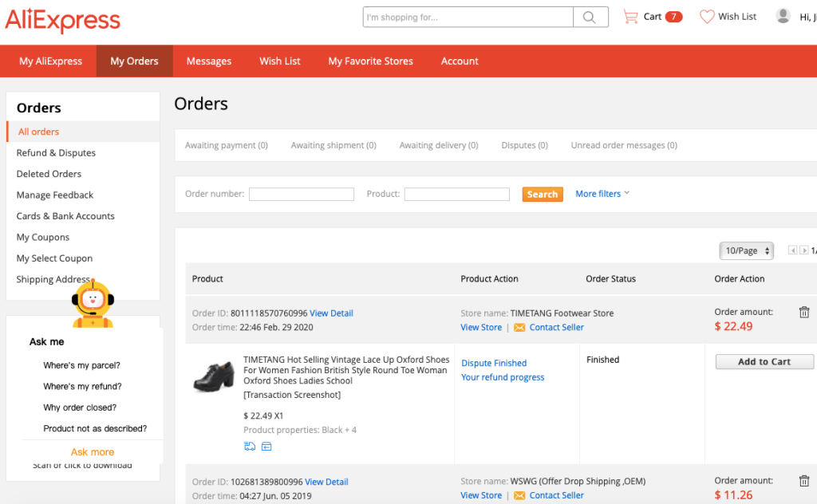Viewport: 817px width, 504px height.
Task: Click the Ask me robot mascot
Action: pos(93,304)
